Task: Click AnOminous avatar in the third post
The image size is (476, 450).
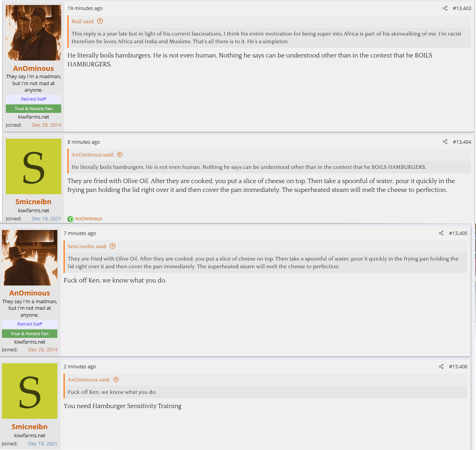Action: pyautogui.click(x=30, y=258)
